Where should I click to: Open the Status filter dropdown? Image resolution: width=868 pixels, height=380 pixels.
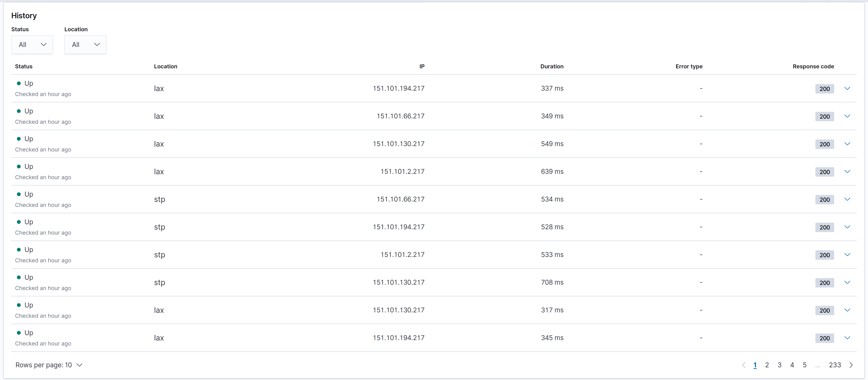tap(32, 44)
